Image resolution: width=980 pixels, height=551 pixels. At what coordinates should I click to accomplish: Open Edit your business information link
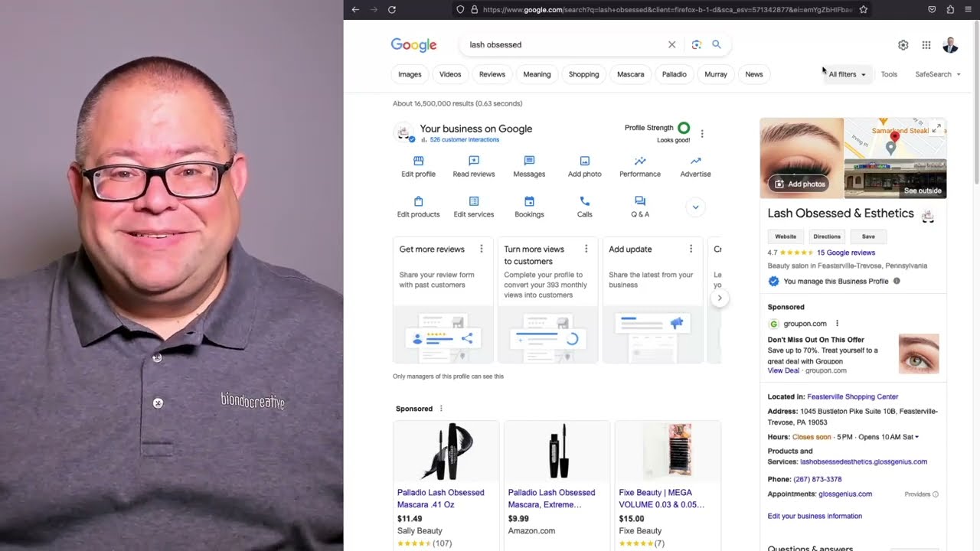coord(815,516)
